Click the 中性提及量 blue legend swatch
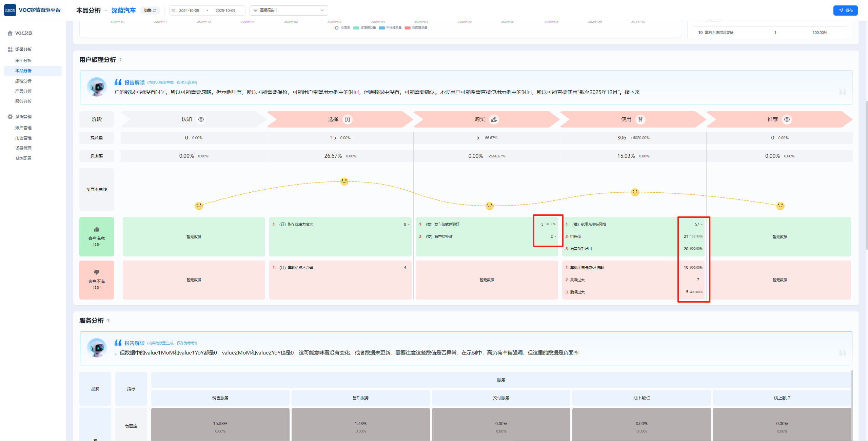Screen dimensions: 868x441 tap(382, 28)
